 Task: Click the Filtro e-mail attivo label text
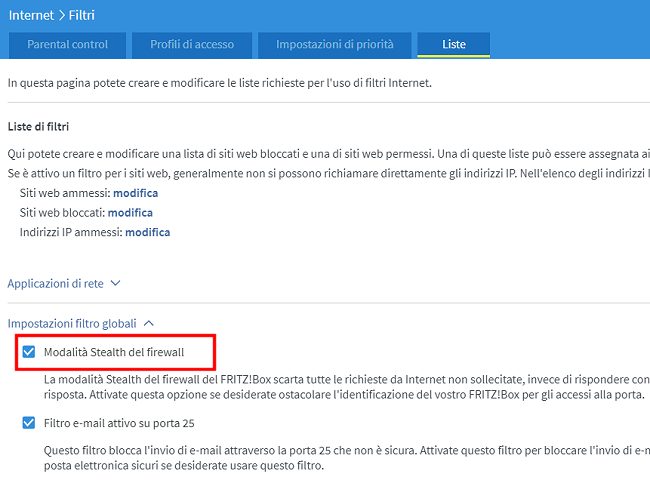click(119, 423)
